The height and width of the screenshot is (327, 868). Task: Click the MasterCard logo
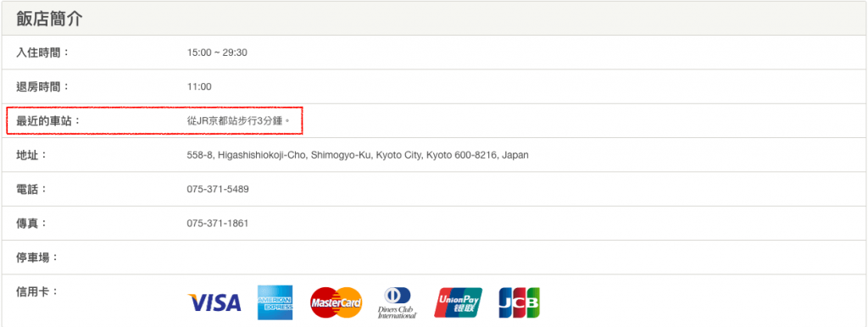click(x=337, y=302)
